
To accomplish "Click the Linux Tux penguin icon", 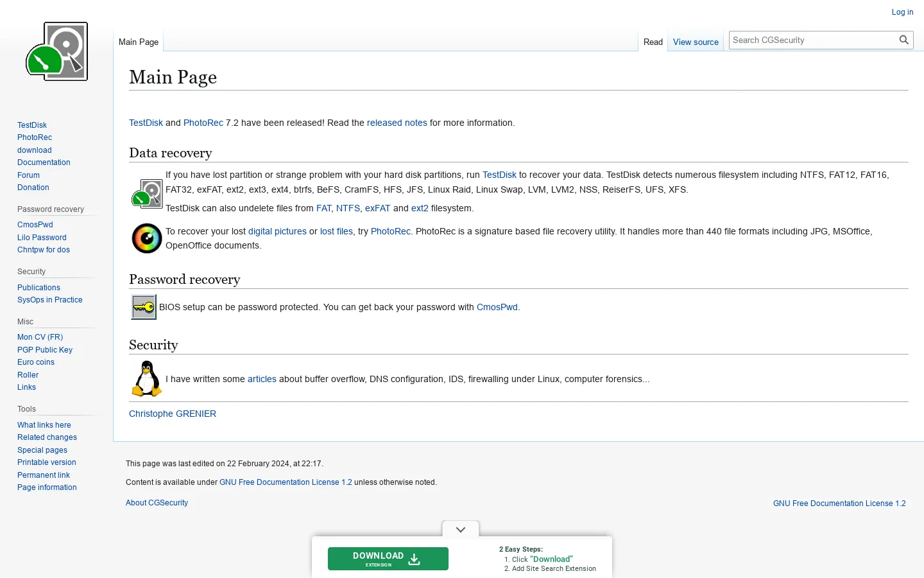I will (x=147, y=378).
